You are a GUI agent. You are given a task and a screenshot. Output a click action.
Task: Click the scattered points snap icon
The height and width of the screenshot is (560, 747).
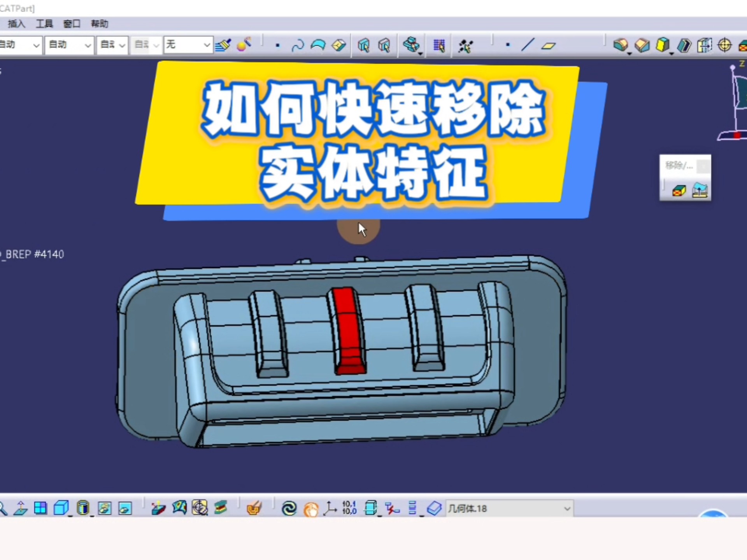click(x=465, y=46)
